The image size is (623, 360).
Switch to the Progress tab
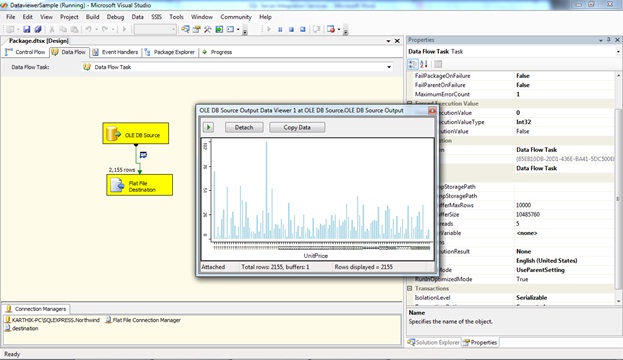click(x=217, y=52)
